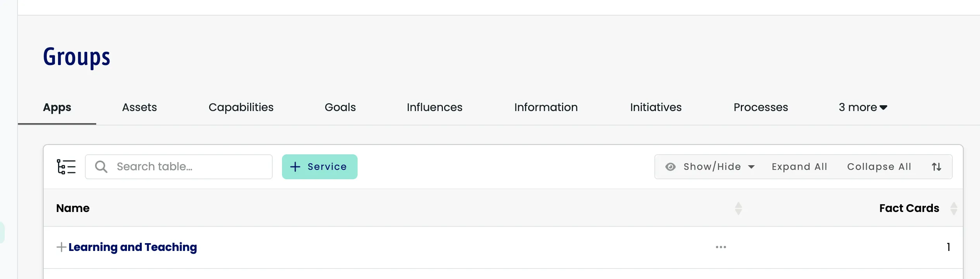Expand the Learning and Teaching group row

[61, 247]
